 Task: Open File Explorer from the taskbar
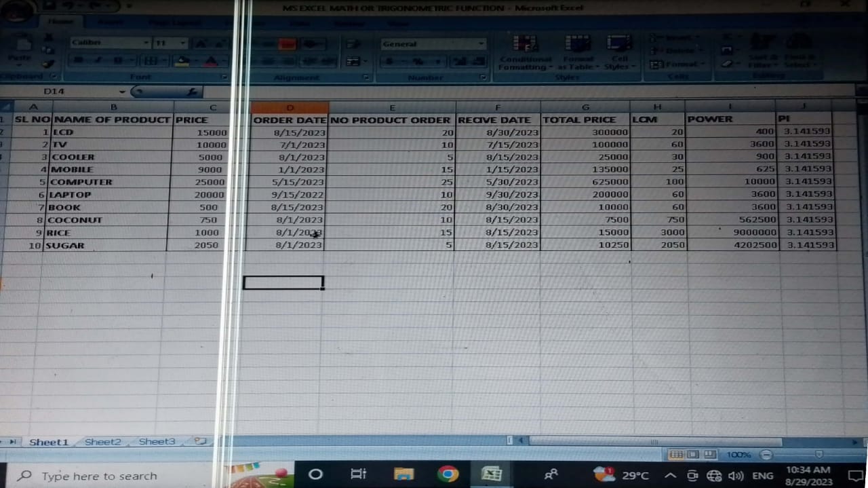403,474
